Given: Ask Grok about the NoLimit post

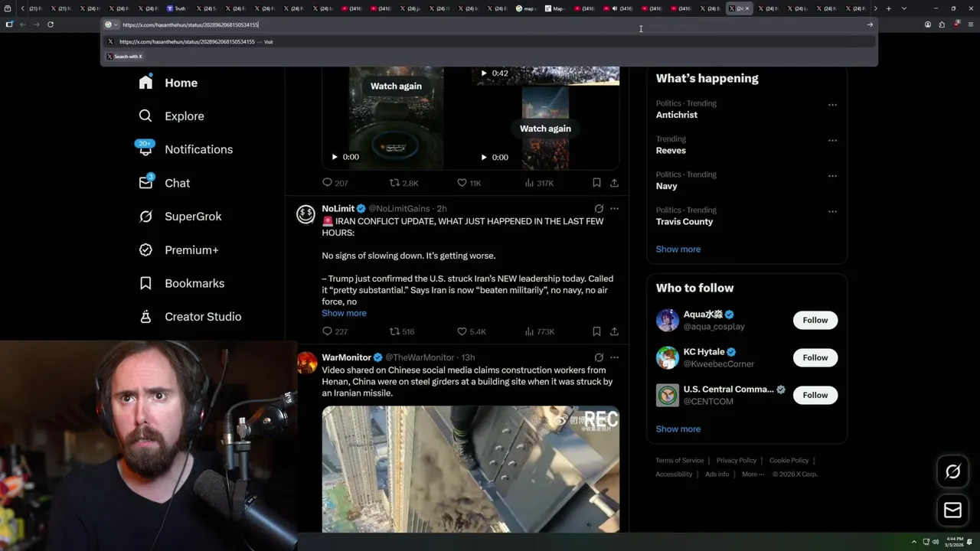Looking at the screenshot, I should [599, 208].
